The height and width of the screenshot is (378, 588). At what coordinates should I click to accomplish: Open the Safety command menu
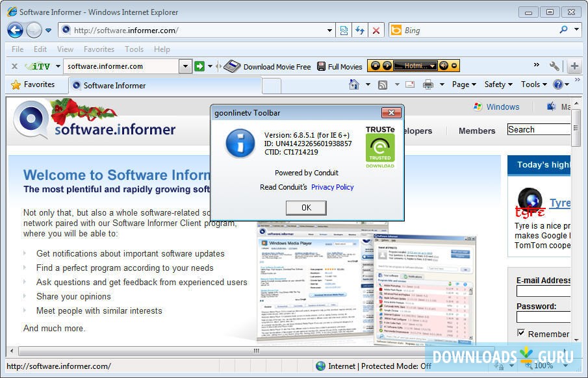click(498, 84)
